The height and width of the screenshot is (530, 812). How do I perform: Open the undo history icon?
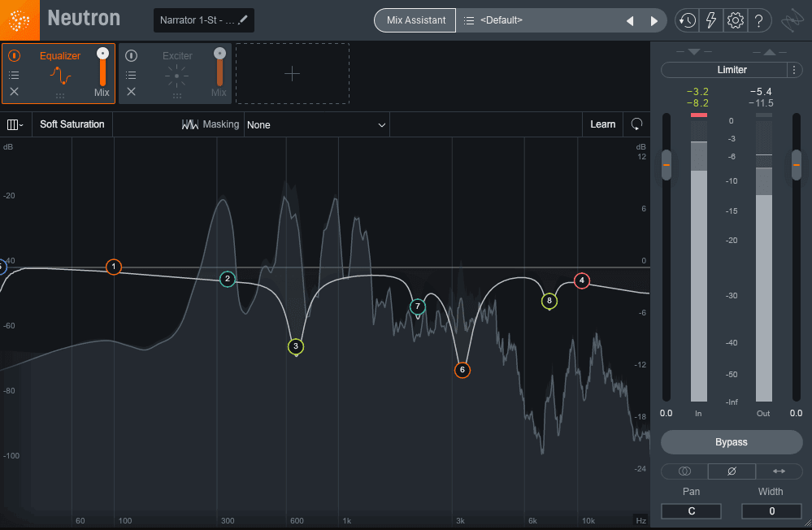tap(687, 20)
